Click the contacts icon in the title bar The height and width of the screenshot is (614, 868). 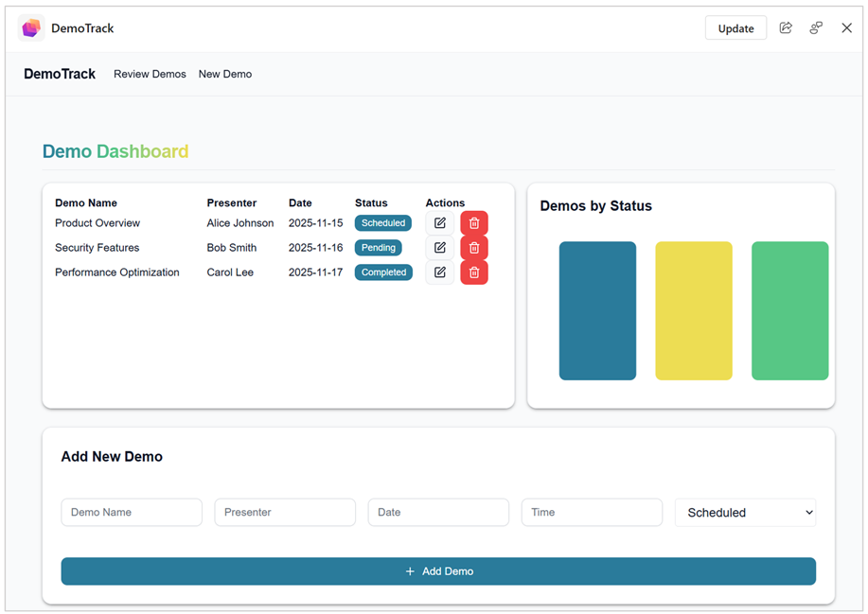click(x=816, y=27)
